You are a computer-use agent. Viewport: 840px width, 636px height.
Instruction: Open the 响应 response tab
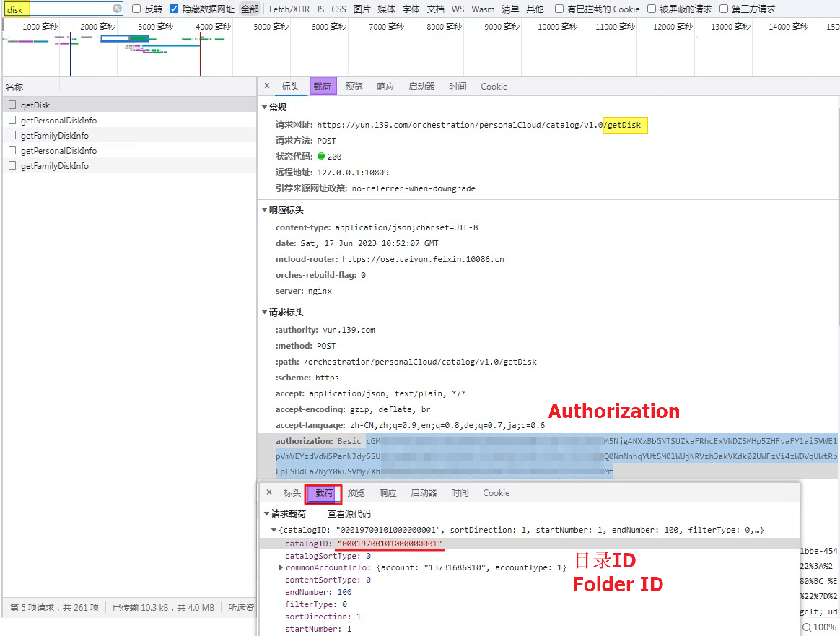[385, 87]
